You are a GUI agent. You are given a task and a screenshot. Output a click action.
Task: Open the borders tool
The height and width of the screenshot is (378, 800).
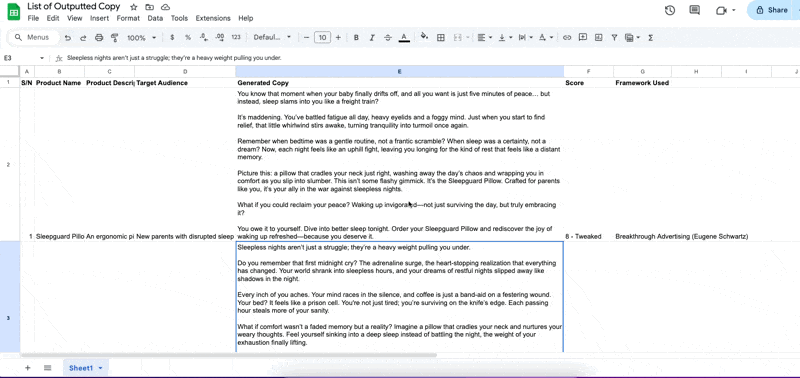point(441,38)
